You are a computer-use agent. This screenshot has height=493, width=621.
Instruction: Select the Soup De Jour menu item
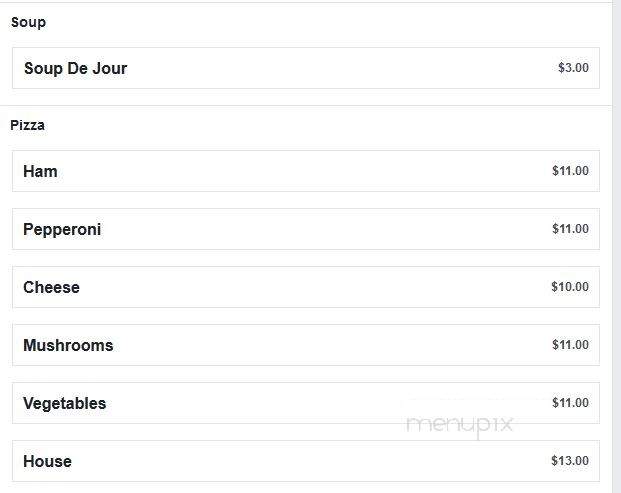[306, 68]
